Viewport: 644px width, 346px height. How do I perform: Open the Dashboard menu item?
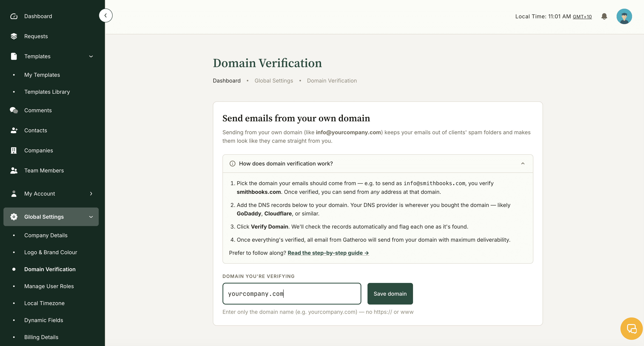point(38,16)
